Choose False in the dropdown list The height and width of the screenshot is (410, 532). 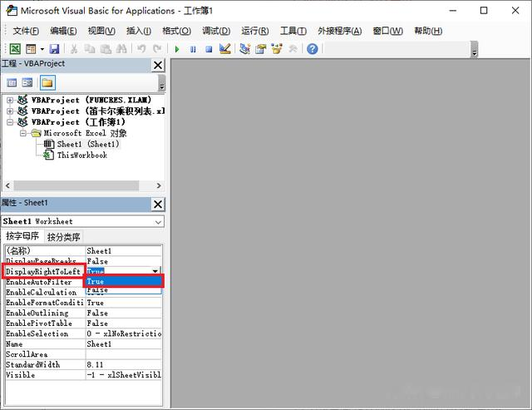[124, 290]
